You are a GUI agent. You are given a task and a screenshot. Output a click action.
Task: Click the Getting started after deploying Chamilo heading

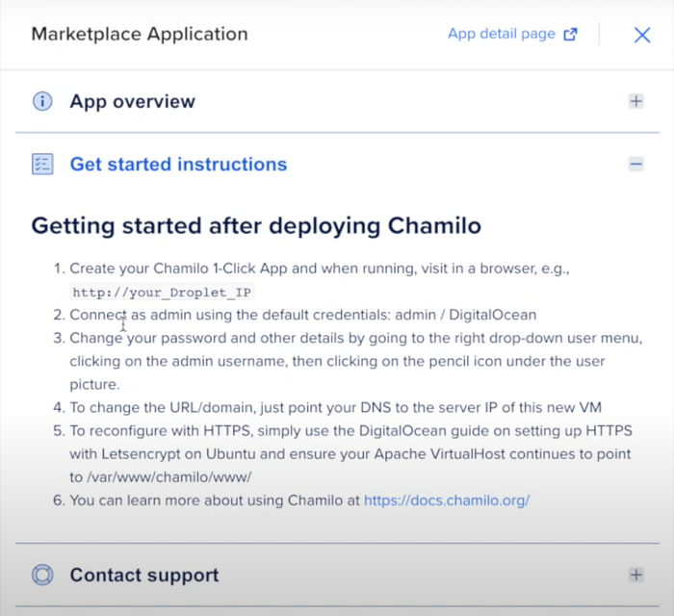pyautogui.click(x=256, y=226)
